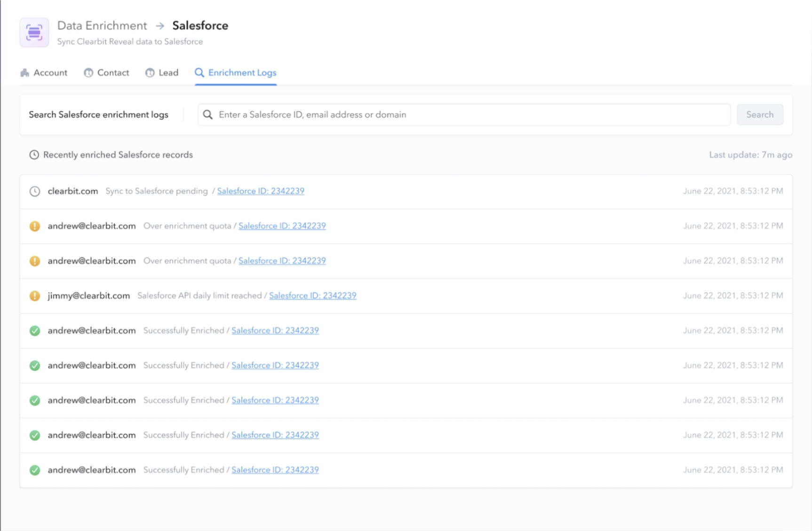
Task: Click pending clock icon on clearbit.com row
Action: tap(35, 191)
